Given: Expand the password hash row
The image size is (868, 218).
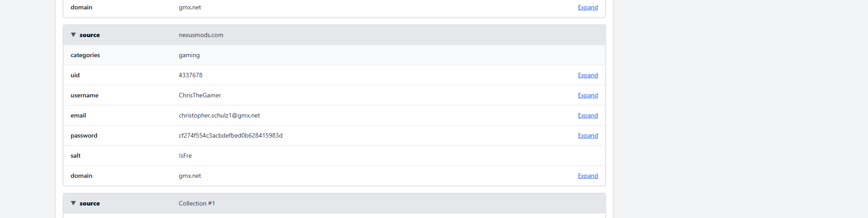Looking at the screenshot, I should (x=587, y=135).
